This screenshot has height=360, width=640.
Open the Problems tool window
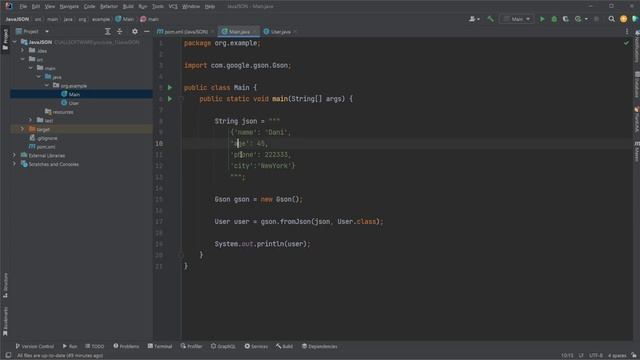tap(126, 347)
